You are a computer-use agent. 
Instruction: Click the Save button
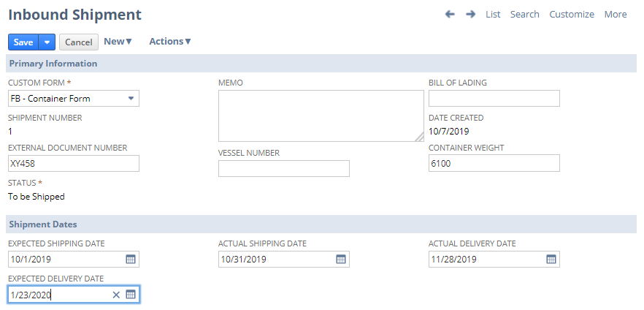point(23,42)
